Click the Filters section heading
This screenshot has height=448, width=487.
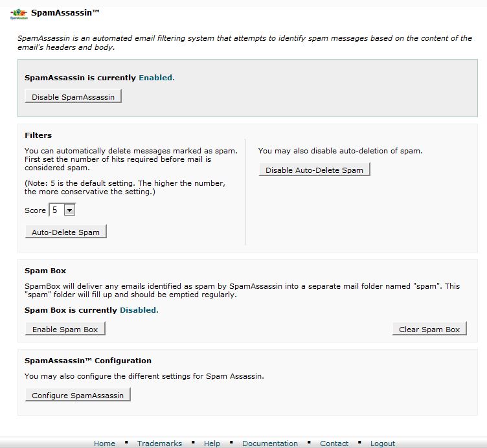pyautogui.click(x=38, y=135)
